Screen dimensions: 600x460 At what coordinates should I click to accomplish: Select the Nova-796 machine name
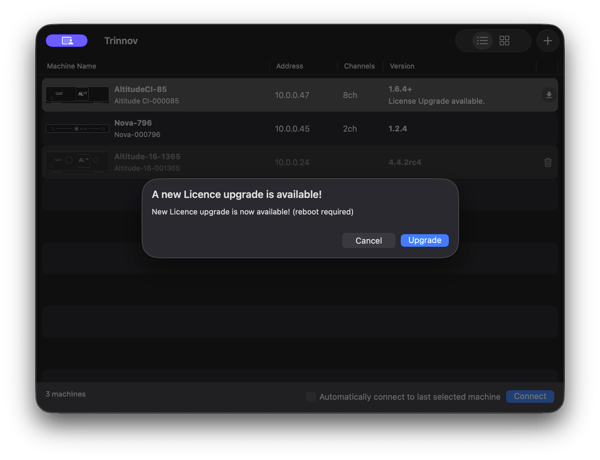pyautogui.click(x=133, y=123)
